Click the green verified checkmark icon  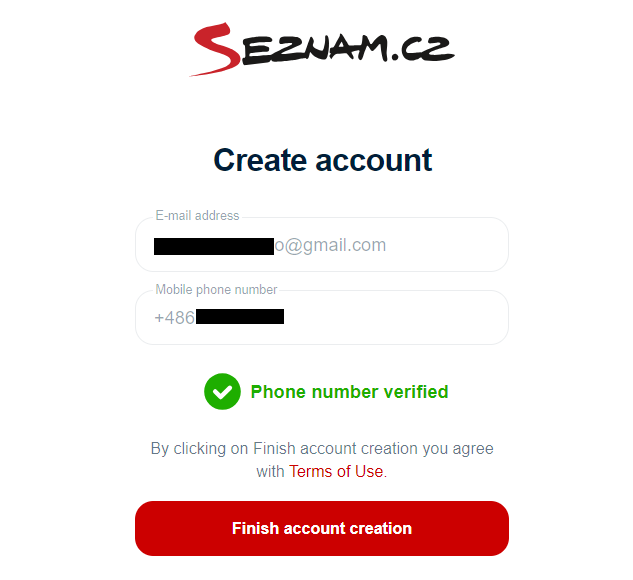[222, 392]
